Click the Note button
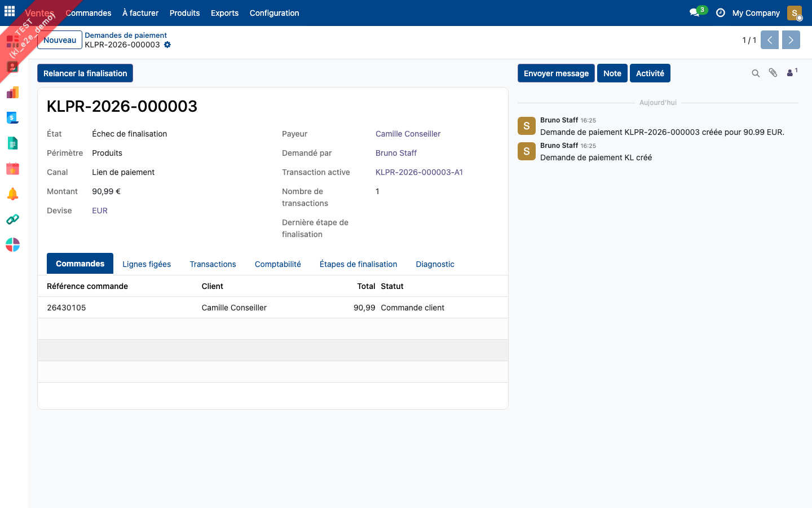This screenshot has height=508, width=812. pyautogui.click(x=612, y=73)
